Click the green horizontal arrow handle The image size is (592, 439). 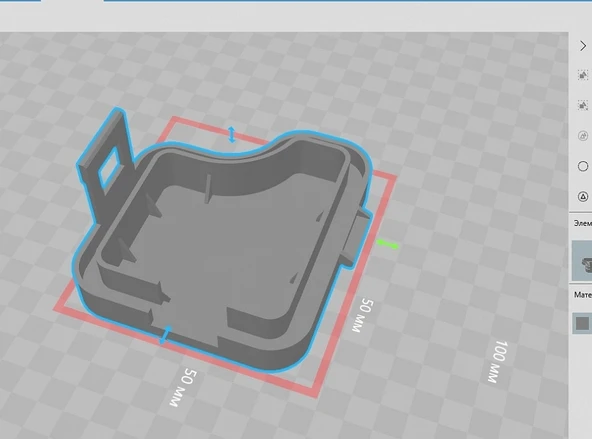pyautogui.click(x=387, y=244)
